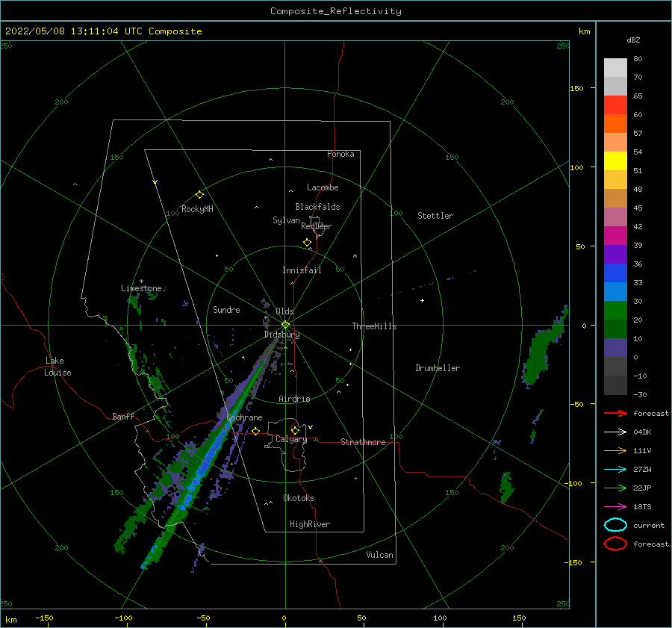Click the Didsbury town label
The width and height of the screenshot is (672, 628).
click(x=281, y=335)
